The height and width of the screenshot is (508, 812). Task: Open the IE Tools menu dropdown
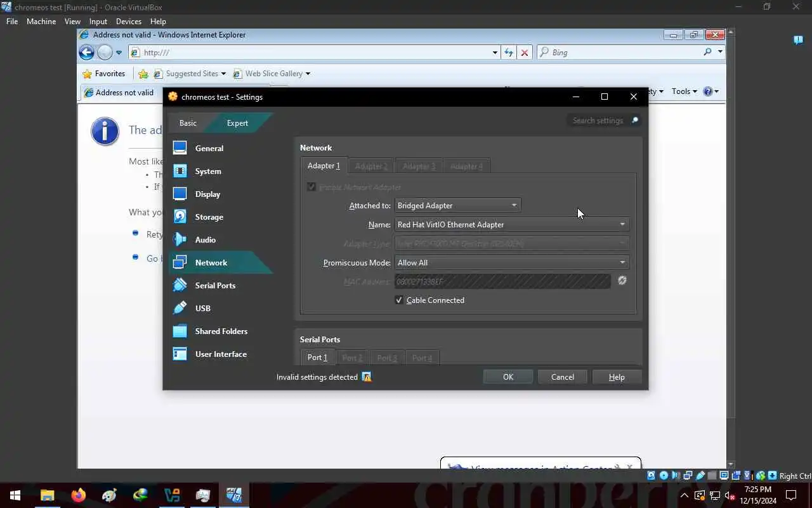[x=684, y=91]
